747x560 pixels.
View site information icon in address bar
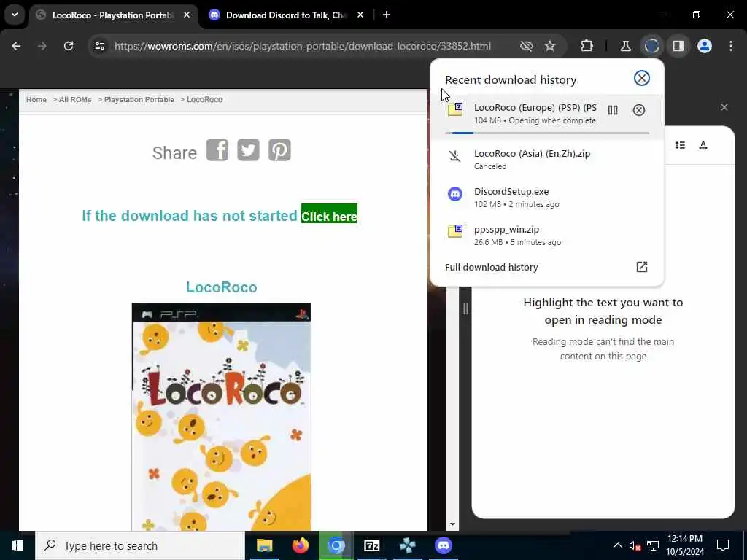(x=99, y=46)
